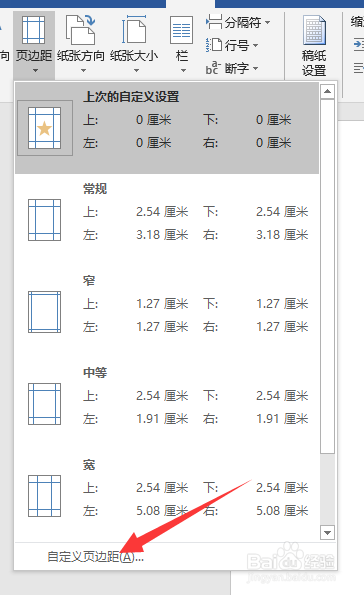Select the 窄 narrow margin preset
This screenshot has height=595, width=364.
click(x=167, y=312)
